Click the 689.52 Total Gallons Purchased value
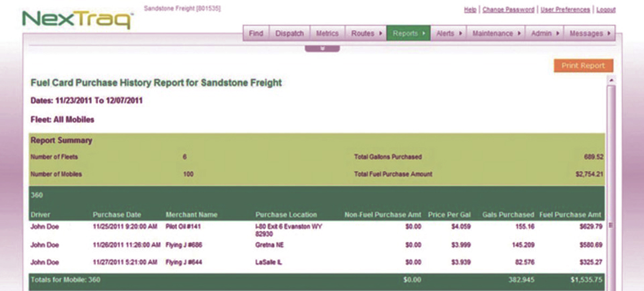The width and height of the screenshot is (644, 291). click(x=594, y=157)
